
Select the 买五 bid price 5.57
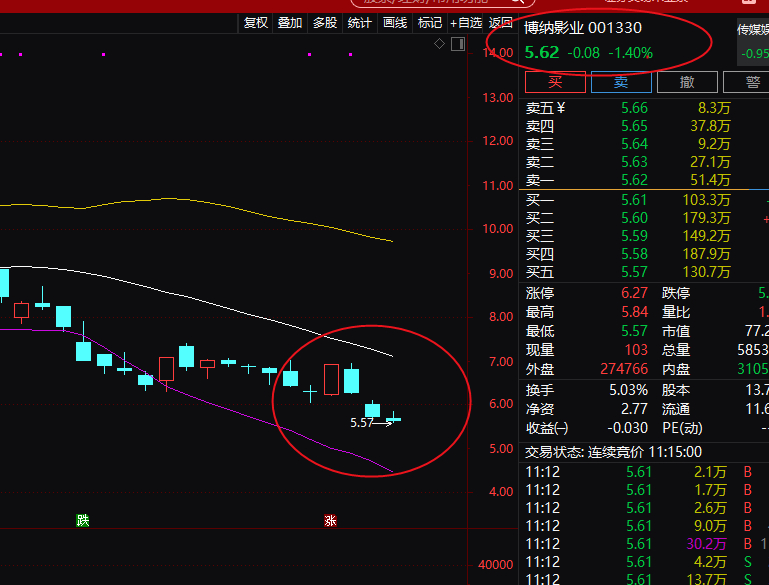(634, 272)
